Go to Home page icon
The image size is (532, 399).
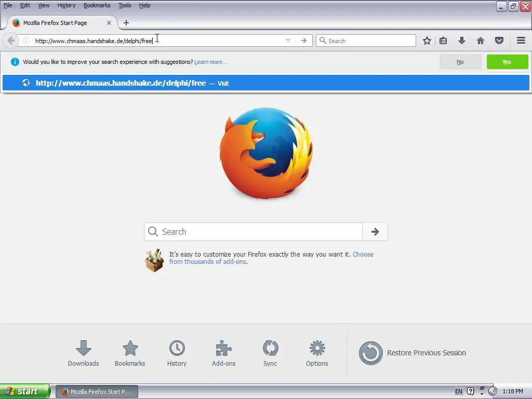(x=481, y=41)
